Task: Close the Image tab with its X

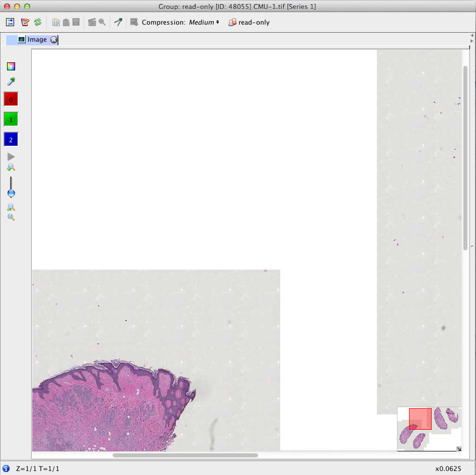Action: click(54, 40)
